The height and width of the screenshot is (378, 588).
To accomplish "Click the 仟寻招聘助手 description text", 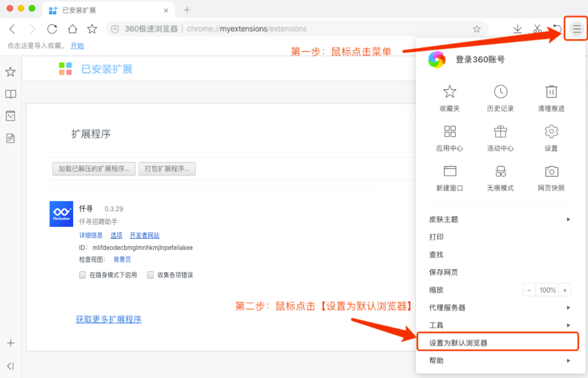I will tap(98, 222).
